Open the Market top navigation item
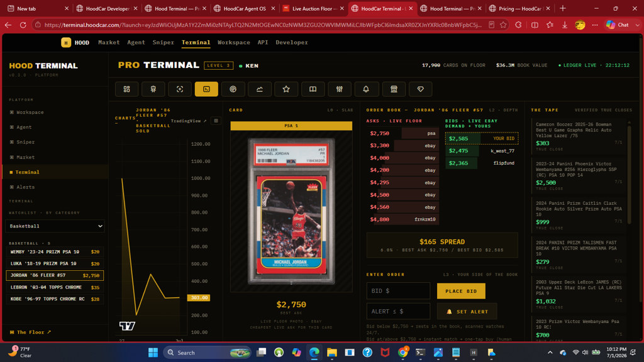644x362 pixels. point(109,42)
